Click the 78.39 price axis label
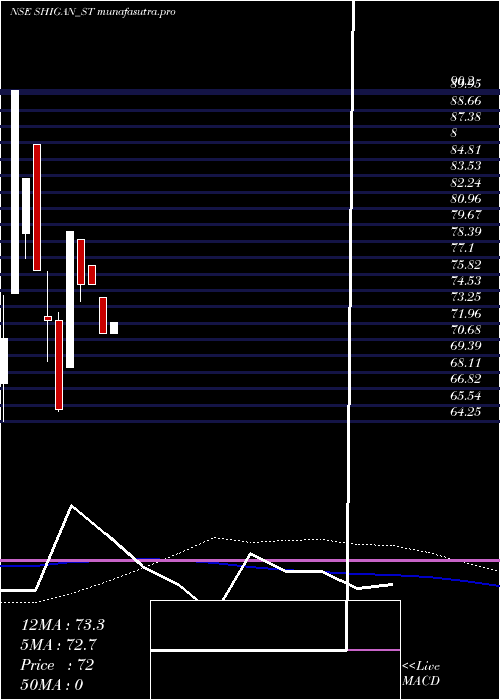 [466, 232]
